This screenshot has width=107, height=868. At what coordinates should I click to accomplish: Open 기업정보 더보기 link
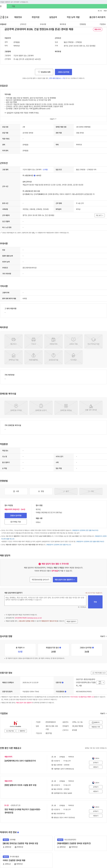[103, 713]
